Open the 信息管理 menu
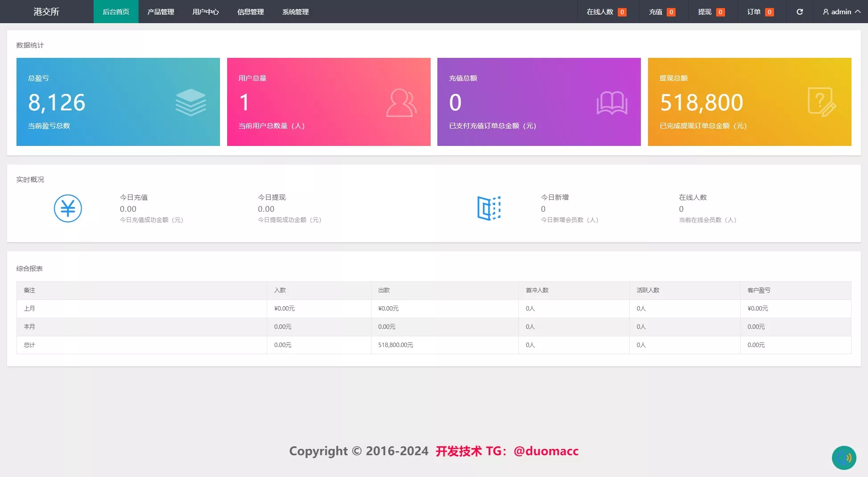868x477 pixels. click(x=250, y=12)
